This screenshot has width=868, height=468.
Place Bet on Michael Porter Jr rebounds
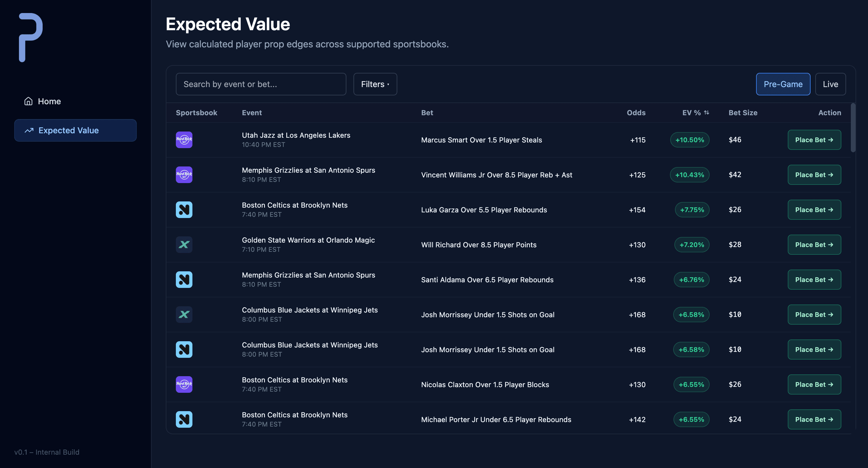[x=814, y=419]
